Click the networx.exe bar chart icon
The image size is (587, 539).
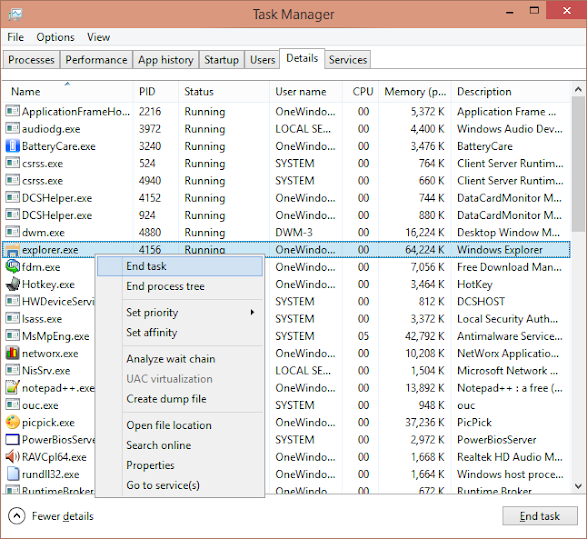(12, 353)
